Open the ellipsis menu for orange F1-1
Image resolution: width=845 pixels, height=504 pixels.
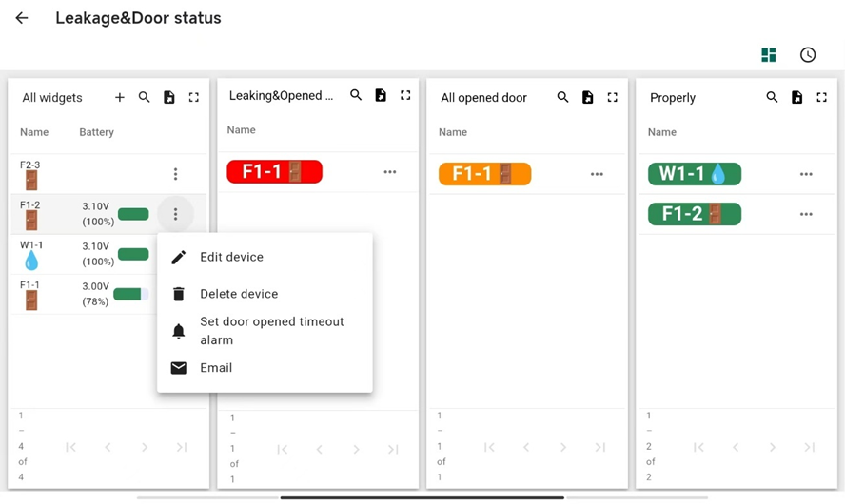point(597,174)
